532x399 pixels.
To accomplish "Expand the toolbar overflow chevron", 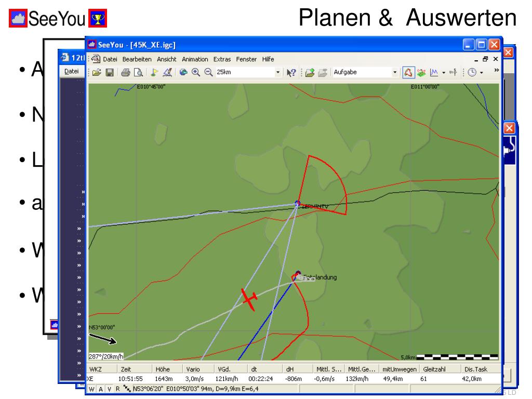I will tap(496, 70).
